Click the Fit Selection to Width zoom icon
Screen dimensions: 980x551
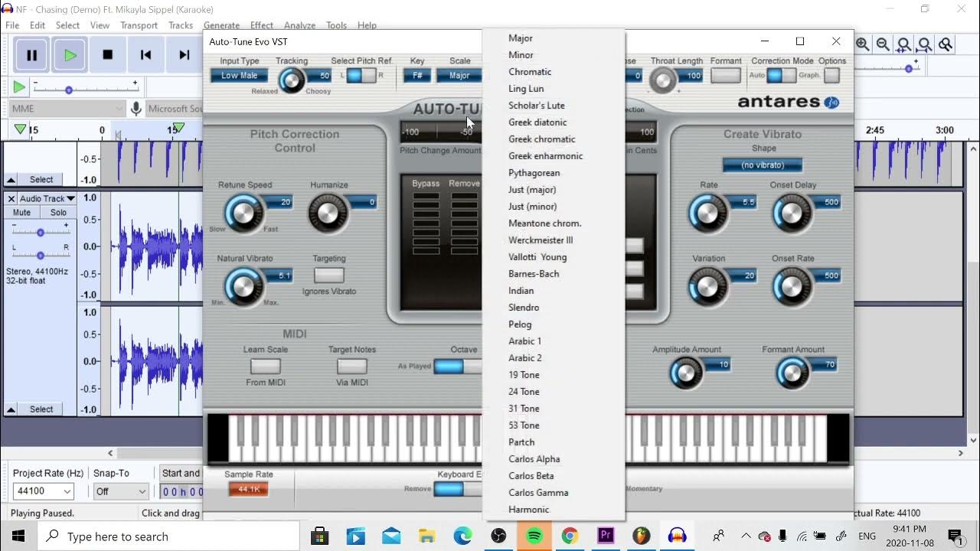coord(904,44)
